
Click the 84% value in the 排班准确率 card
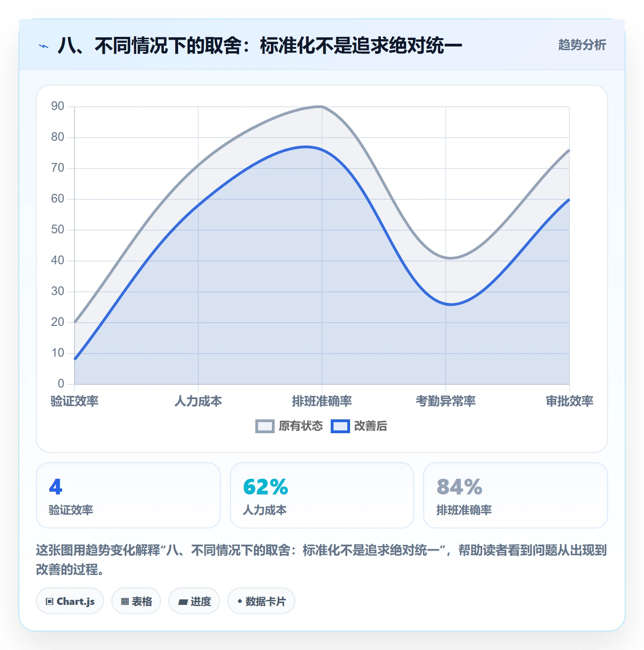point(460,487)
